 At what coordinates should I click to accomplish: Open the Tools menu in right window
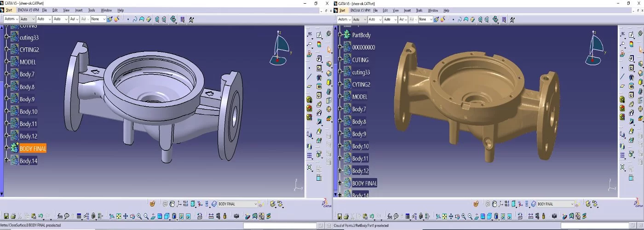(x=419, y=10)
